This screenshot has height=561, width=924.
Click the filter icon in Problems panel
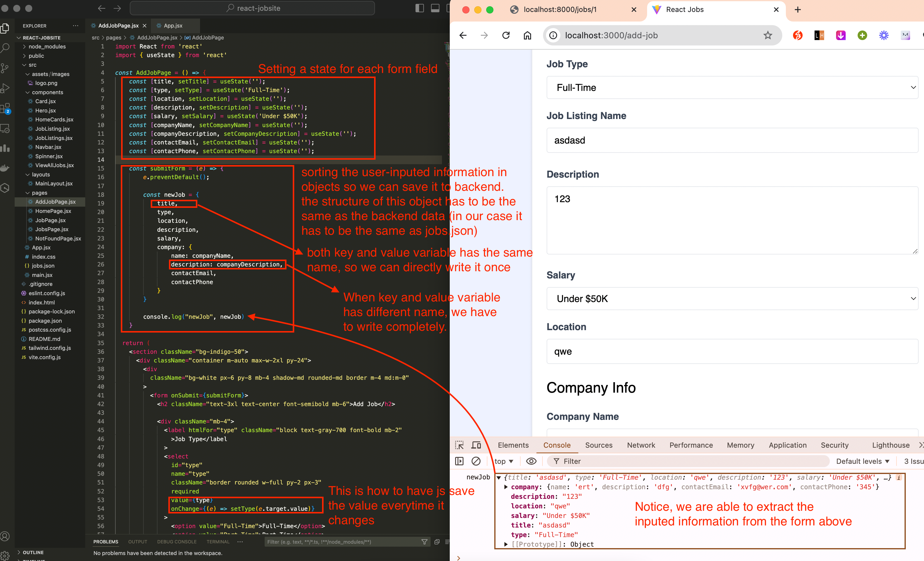[425, 542]
